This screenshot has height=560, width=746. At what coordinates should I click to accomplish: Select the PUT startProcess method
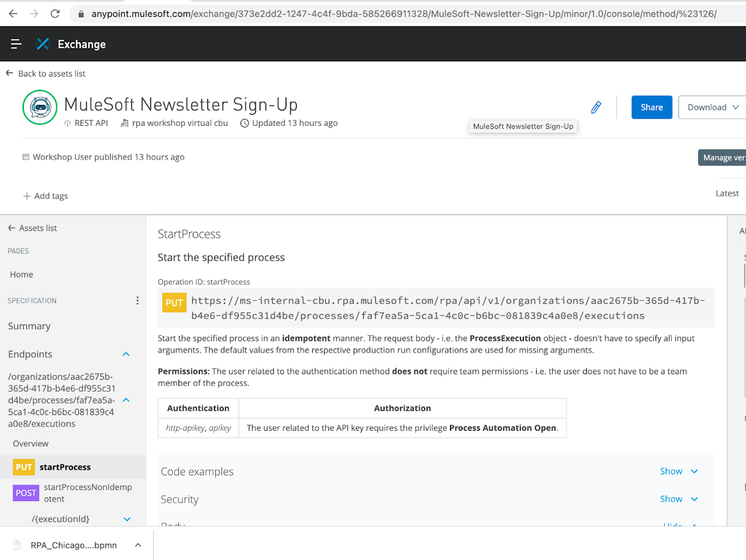pos(64,467)
